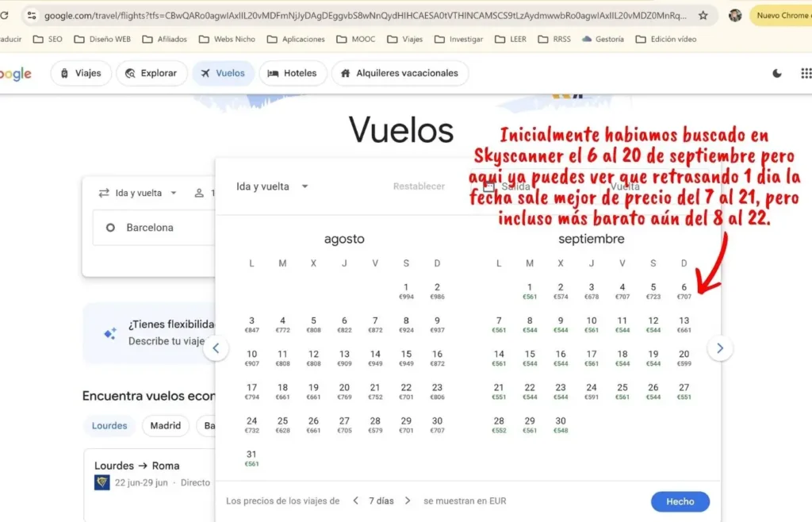Select September 24 priced €591
The width and height of the screenshot is (812, 522).
[592, 392]
